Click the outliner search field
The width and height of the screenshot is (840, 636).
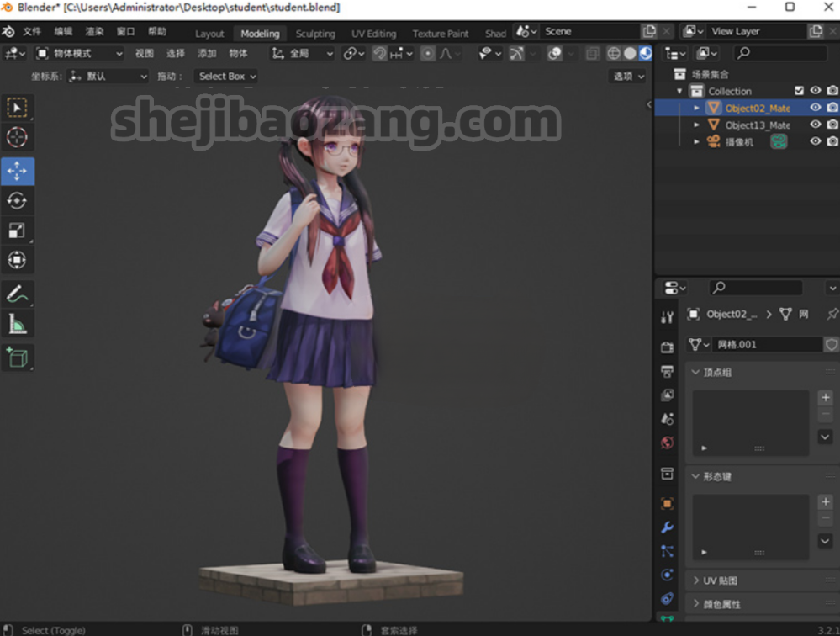click(x=779, y=53)
